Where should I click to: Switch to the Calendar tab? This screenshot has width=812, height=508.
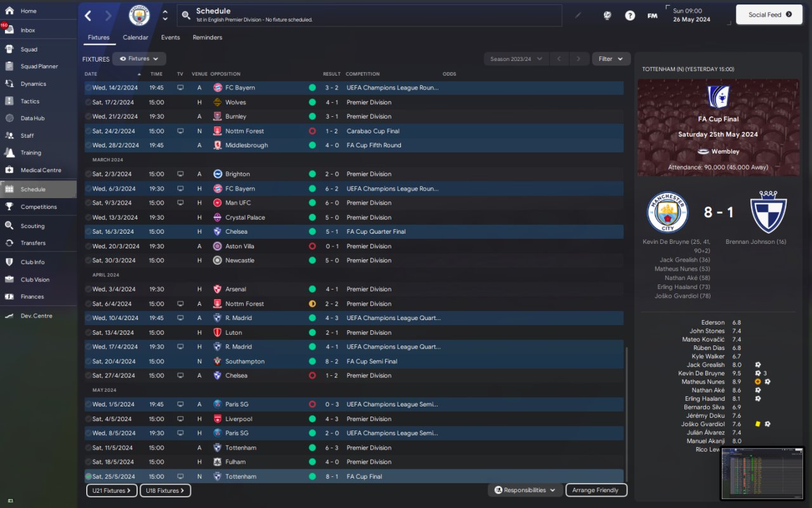point(135,37)
